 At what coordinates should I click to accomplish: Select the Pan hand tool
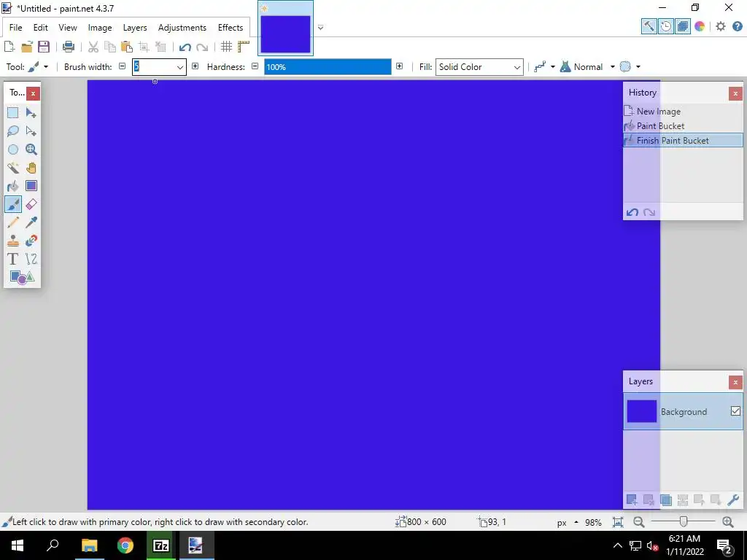(31, 168)
